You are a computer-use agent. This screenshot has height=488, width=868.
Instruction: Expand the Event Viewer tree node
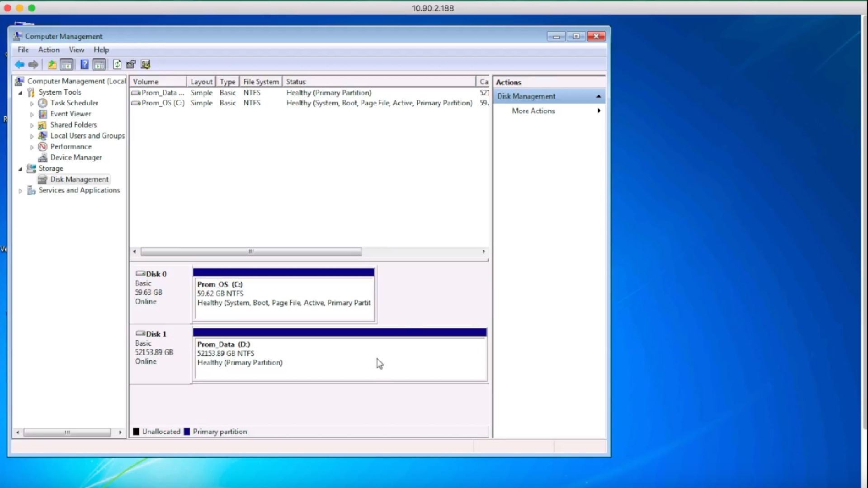tap(32, 114)
